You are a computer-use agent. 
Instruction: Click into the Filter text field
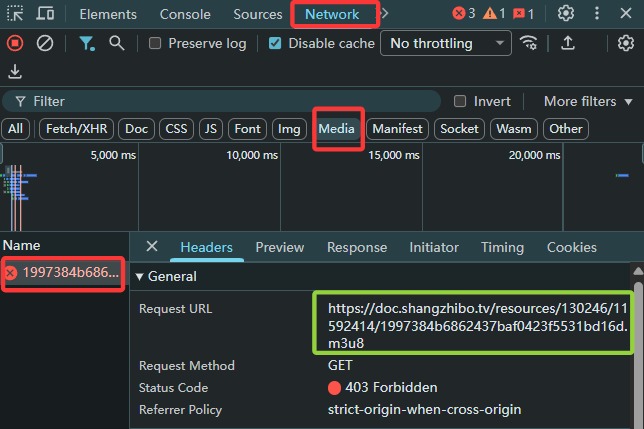[x=222, y=101]
